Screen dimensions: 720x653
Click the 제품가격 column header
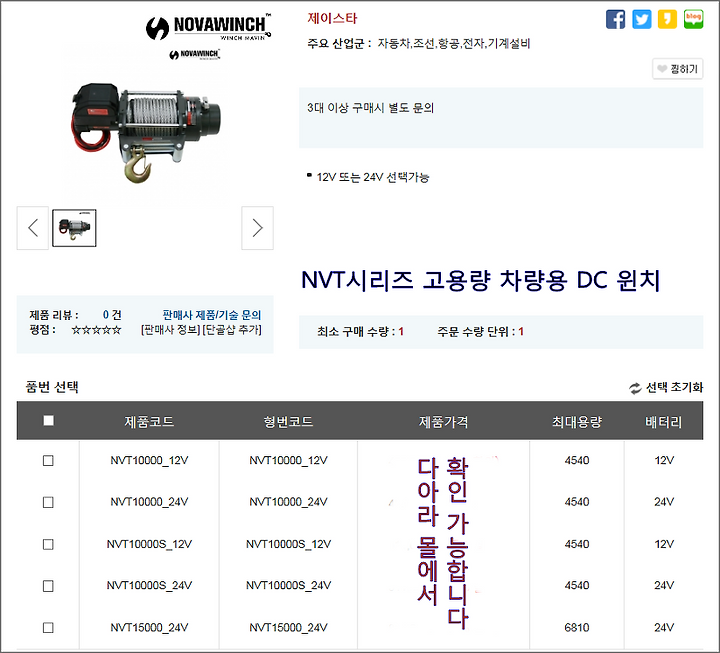pos(444,422)
